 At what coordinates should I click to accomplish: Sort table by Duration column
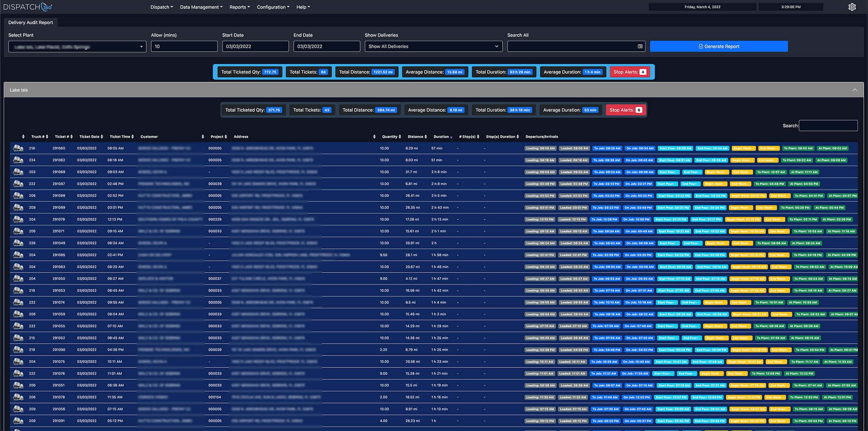443,137
